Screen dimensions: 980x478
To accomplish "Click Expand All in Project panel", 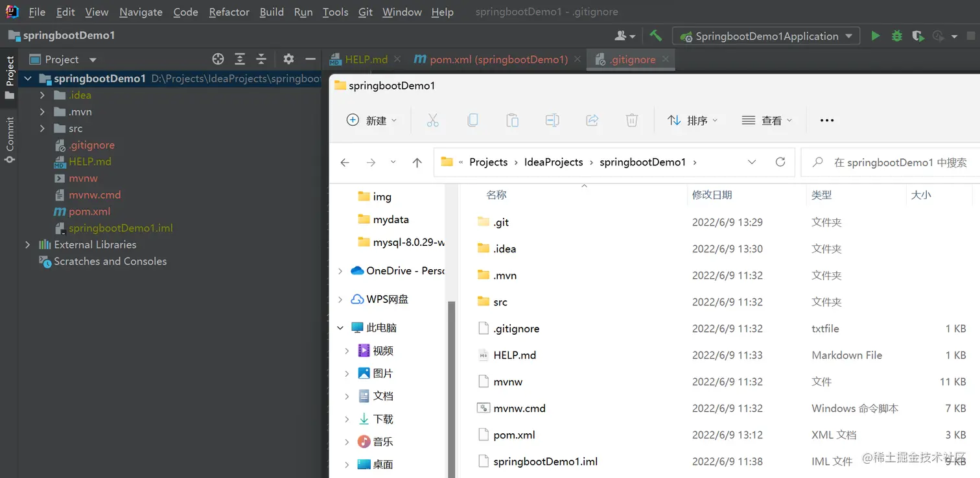I will pos(240,59).
